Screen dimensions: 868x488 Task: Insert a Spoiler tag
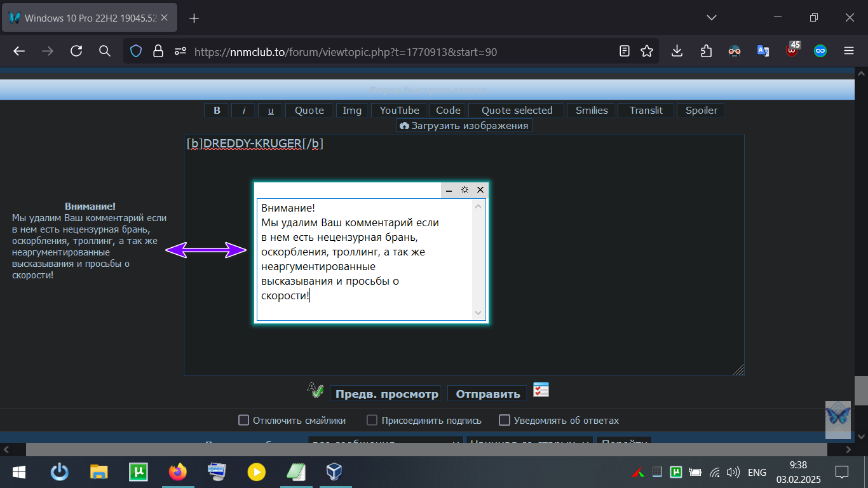[x=701, y=111]
